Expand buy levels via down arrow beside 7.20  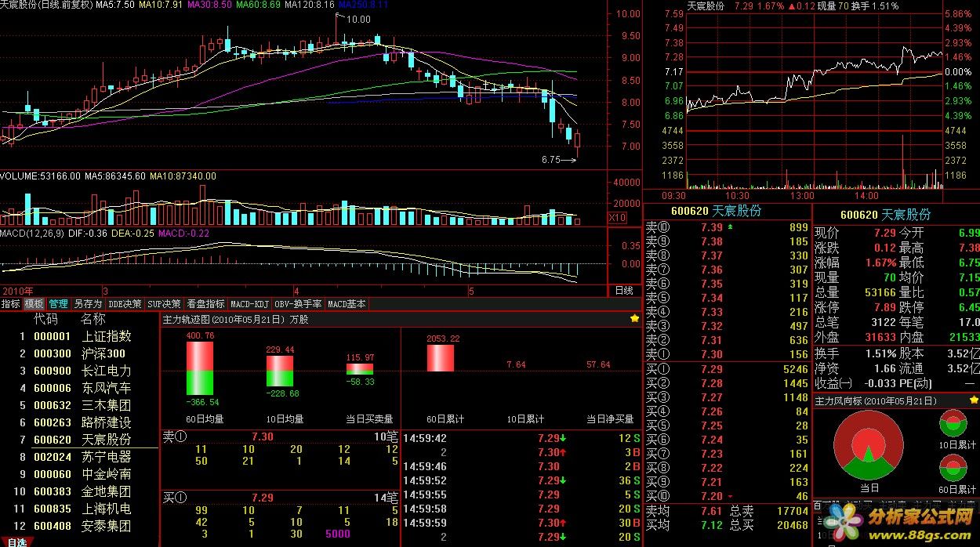(x=731, y=496)
